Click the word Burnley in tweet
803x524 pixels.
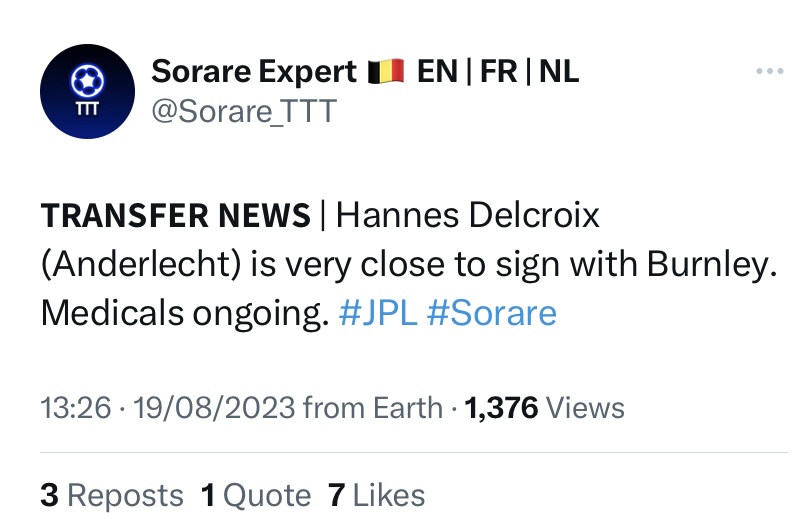(707, 264)
